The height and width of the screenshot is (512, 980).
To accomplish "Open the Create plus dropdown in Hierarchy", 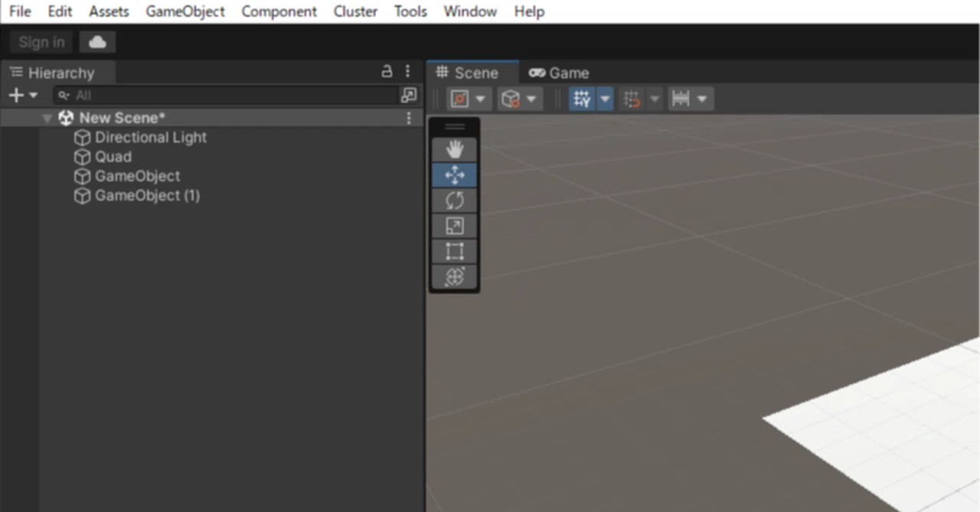I will [x=22, y=95].
